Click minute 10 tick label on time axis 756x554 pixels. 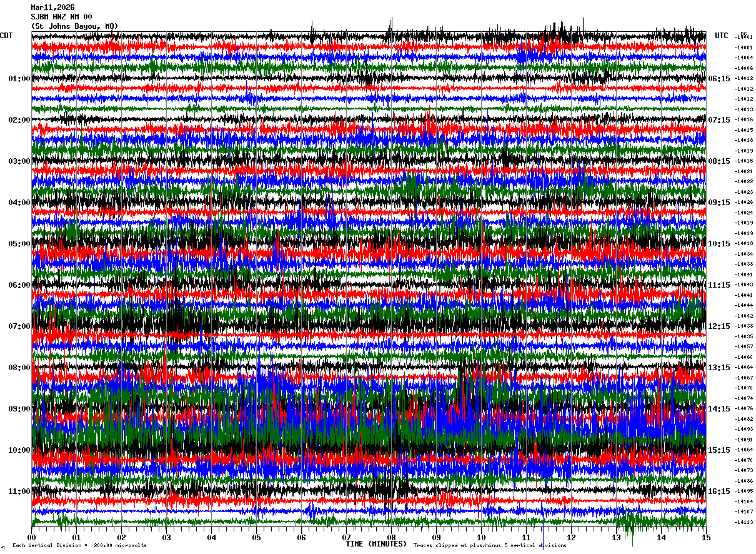pyautogui.click(x=481, y=537)
